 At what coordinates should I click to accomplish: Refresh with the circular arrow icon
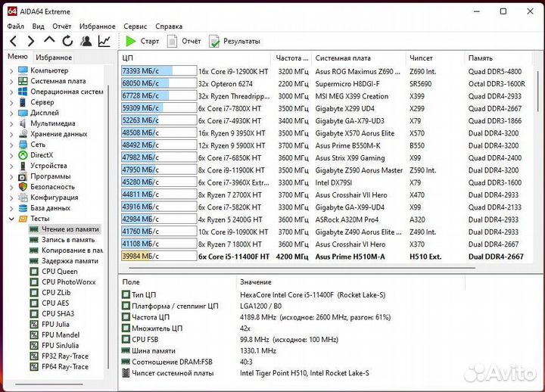pyautogui.click(x=67, y=41)
